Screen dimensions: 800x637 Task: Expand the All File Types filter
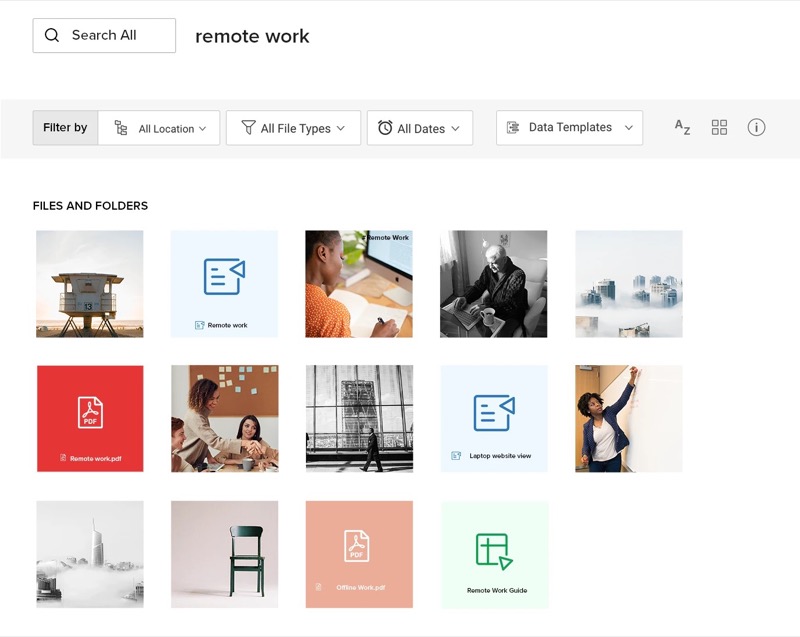(293, 128)
